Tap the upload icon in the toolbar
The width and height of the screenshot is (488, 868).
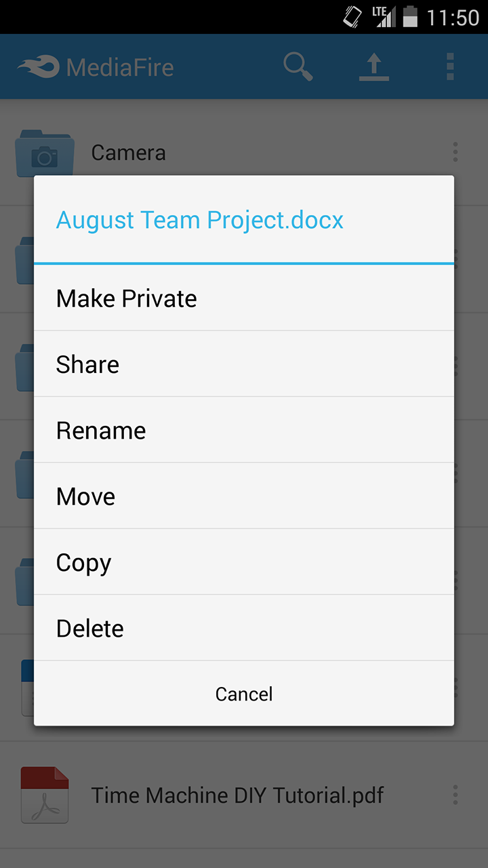coord(373,66)
